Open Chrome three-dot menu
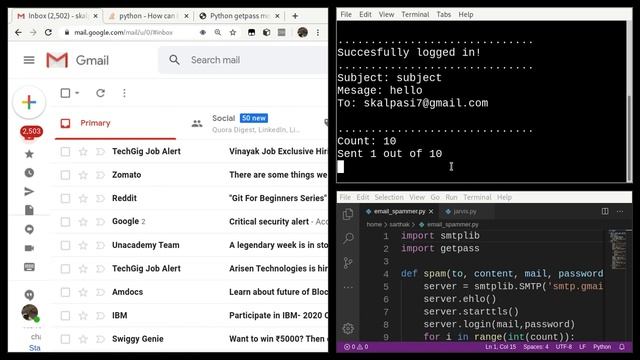The image size is (640, 360). (318, 32)
